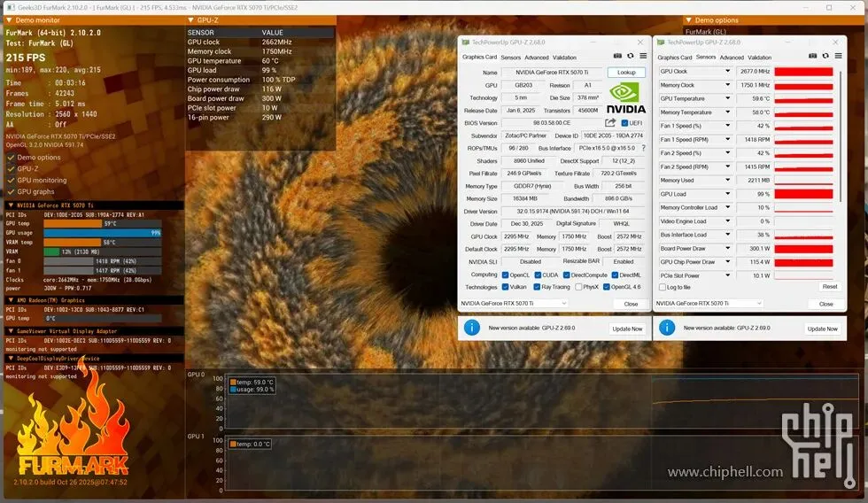The height and width of the screenshot is (503, 868).
Task: Click screenshot camera icon in GPU-Z Graphics Card window
Action: coord(617,56)
